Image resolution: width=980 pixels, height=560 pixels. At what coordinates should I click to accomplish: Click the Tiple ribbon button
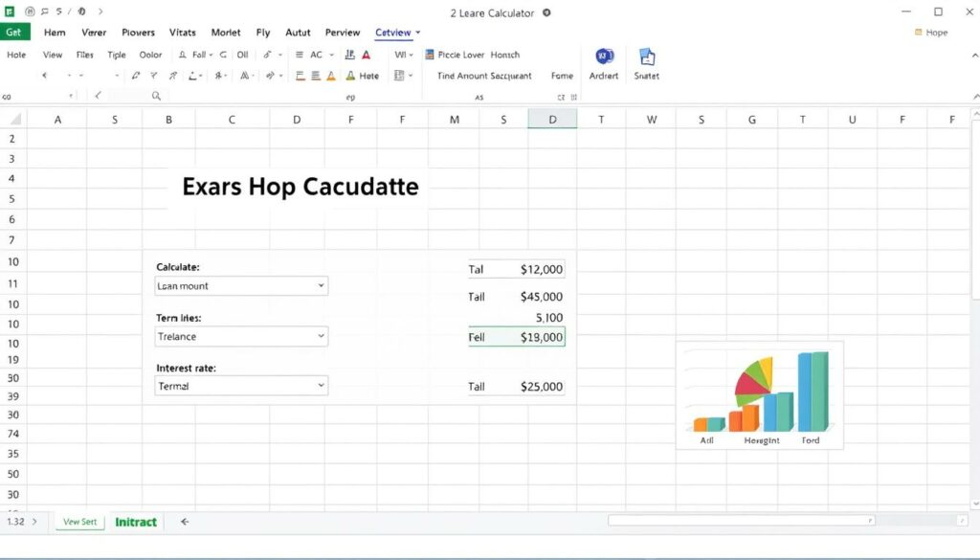click(116, 55)
